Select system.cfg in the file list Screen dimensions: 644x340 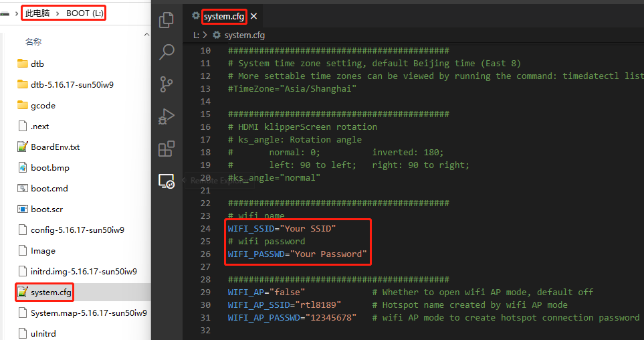(x=50, y=292)
